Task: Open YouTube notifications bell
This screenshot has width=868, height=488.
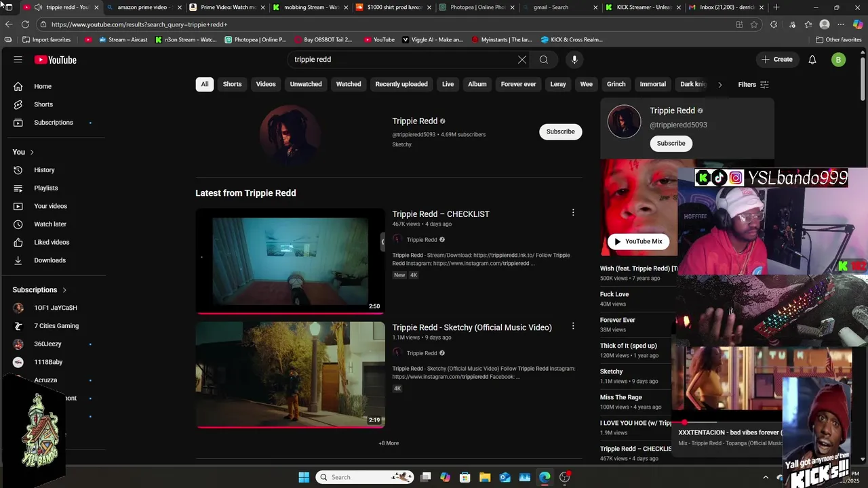Action: click(812, 60)
